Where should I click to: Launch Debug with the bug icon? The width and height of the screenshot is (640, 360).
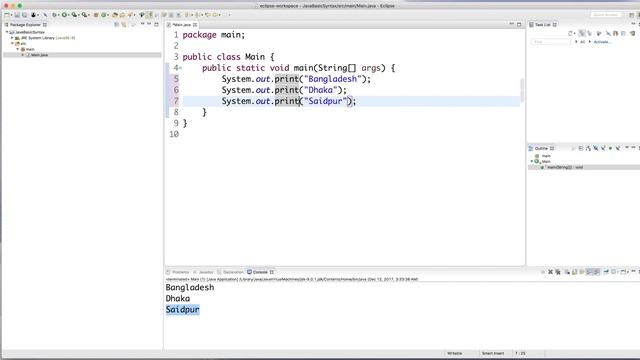tap(54, 15)
